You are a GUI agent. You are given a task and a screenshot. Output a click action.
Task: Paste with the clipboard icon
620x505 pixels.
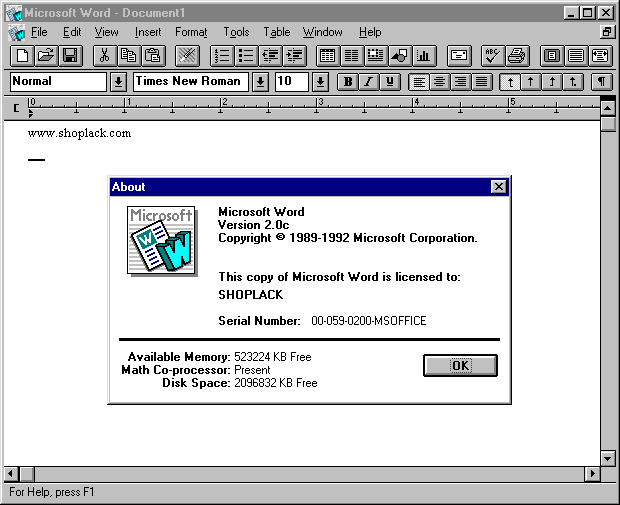(x=153, y=56)
